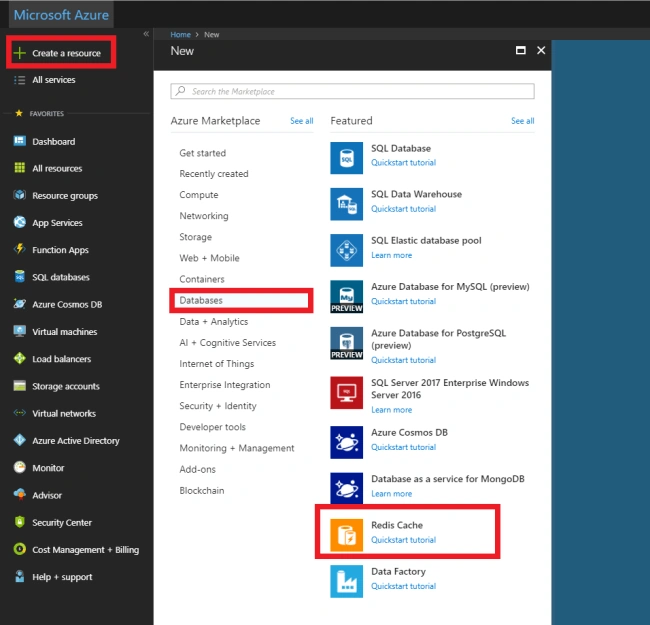
Task: Click the Microsoft Azure logo text
Action: [x=61, y=15]
